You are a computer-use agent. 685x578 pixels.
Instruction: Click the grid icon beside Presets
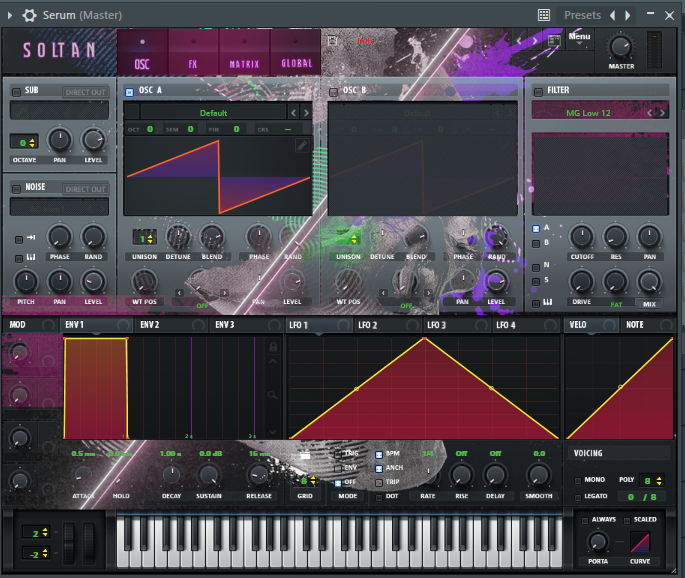click(x=544, y=15)
